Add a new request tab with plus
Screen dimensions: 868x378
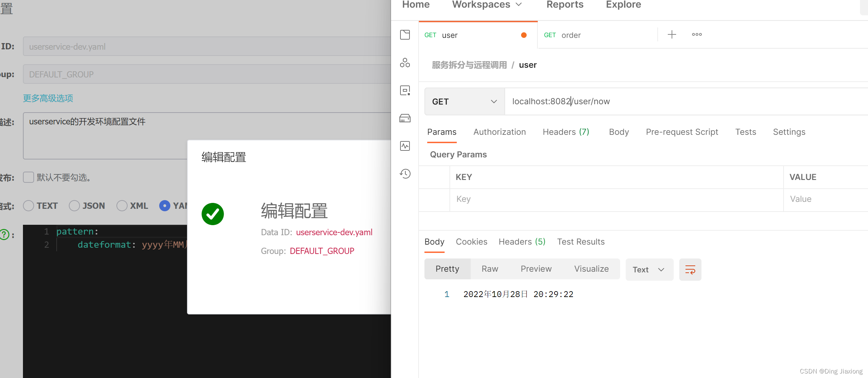[x=672, y=34]
